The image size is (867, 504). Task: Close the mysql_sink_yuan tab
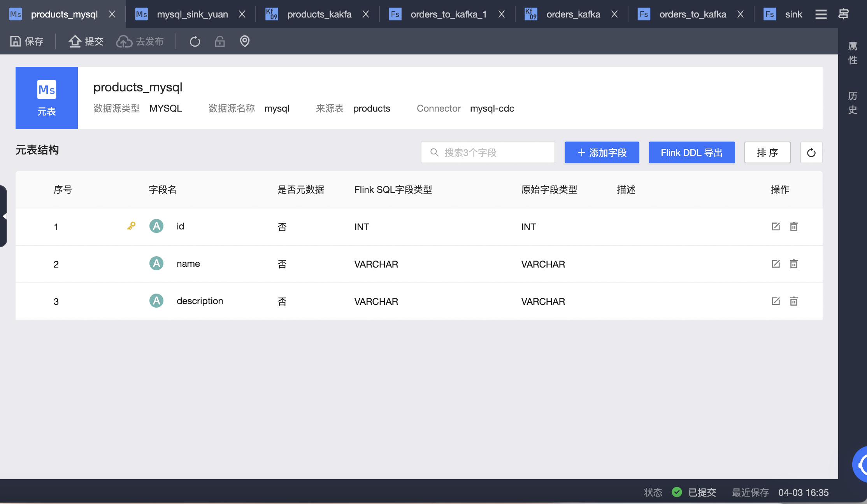click(242, 14)
